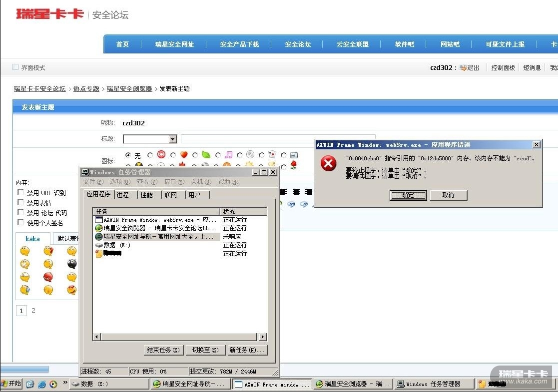Screen dimensions: 558x392
Task: Click the left-align editor icon
Action: click(284, 192)
